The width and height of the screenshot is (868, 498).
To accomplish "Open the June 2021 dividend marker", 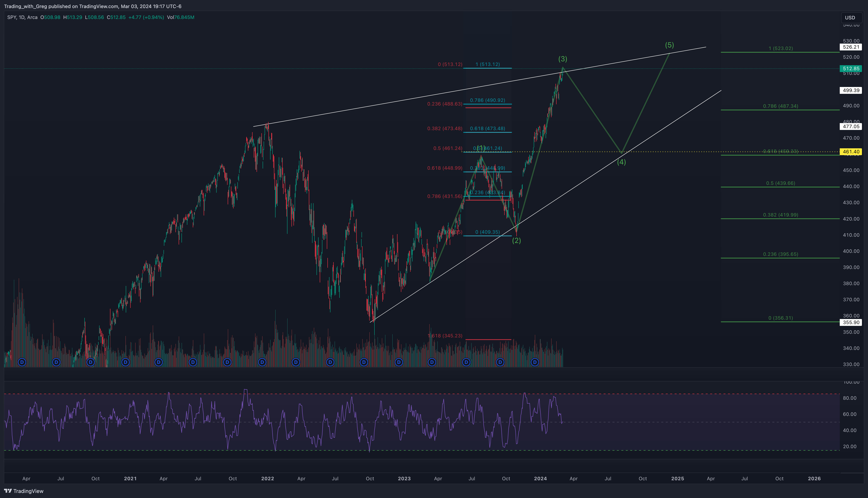I will point(193,362).
